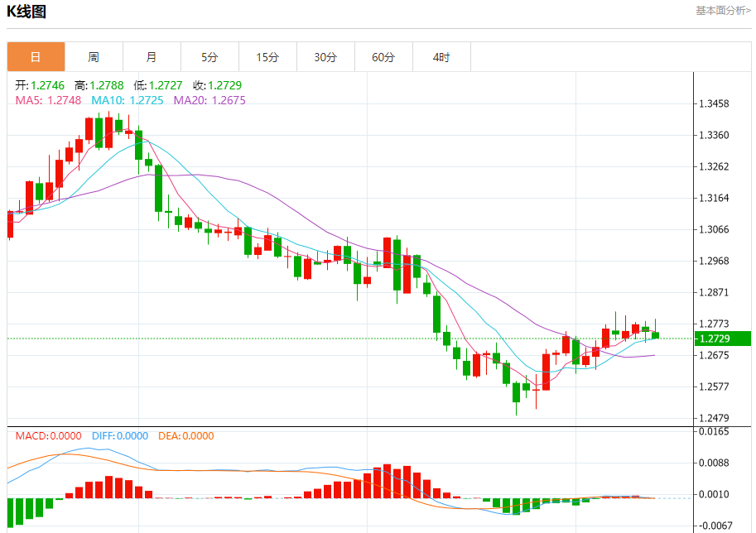The image size is (756, 533).
Task: Click the green 1.2729 current price tag
Action: point(723,339)
